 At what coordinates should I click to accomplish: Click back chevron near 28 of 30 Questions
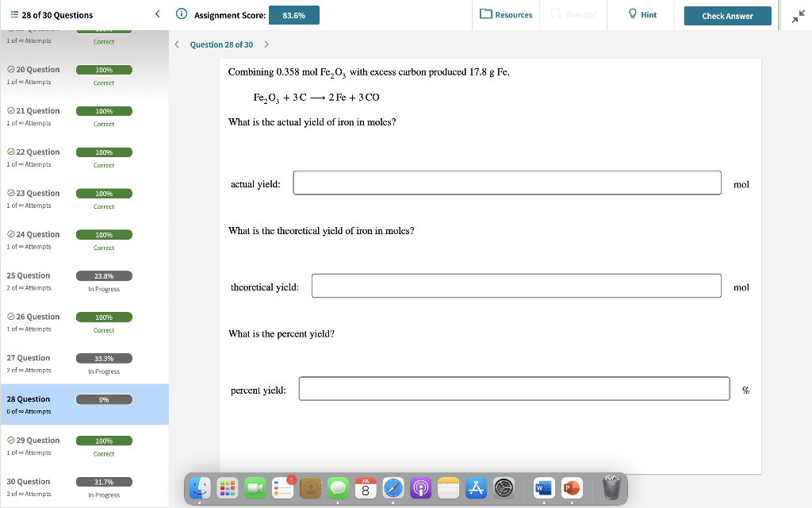156,13
